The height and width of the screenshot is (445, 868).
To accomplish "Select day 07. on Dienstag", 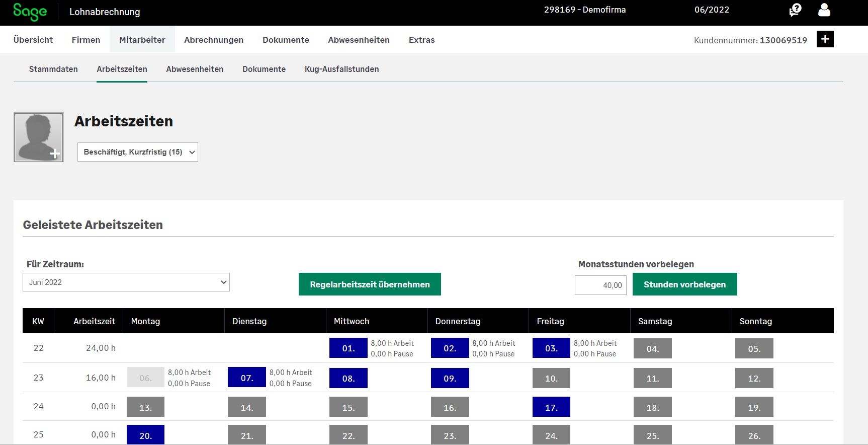I will pos(247,378).
